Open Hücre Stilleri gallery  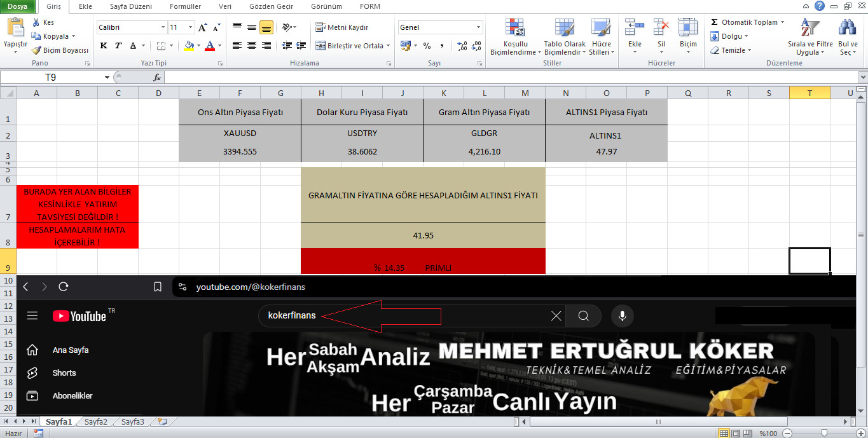click(x=601, y=37)
